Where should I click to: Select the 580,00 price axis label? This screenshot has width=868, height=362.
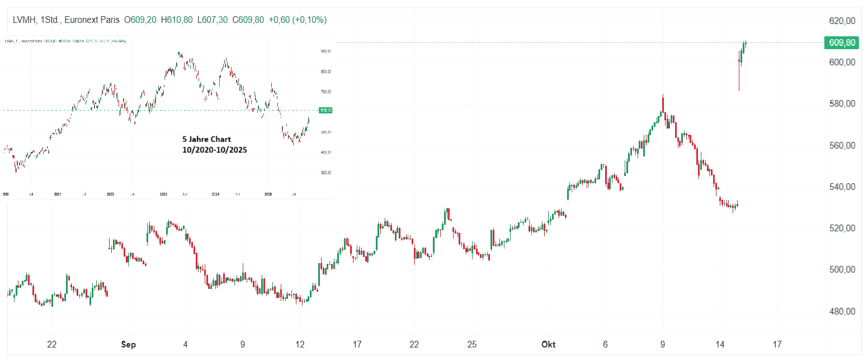pyautogui.click(x=842, y=104)
